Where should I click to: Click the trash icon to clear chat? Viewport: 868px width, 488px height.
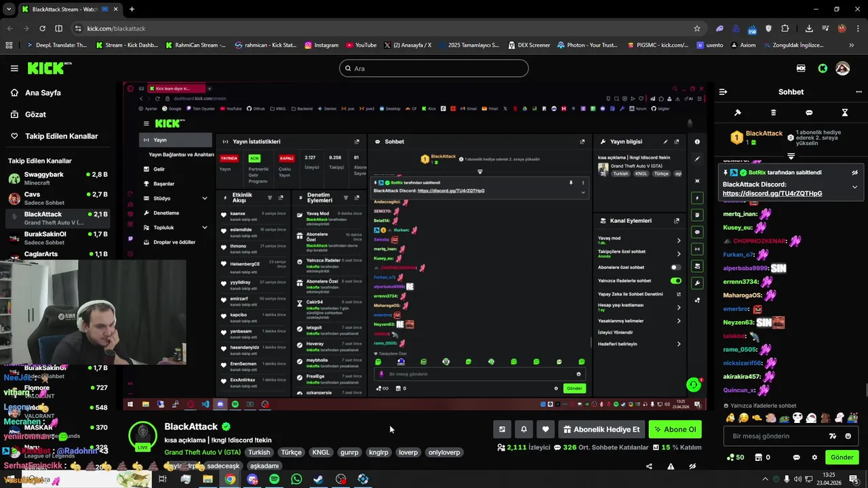(773, 113)
